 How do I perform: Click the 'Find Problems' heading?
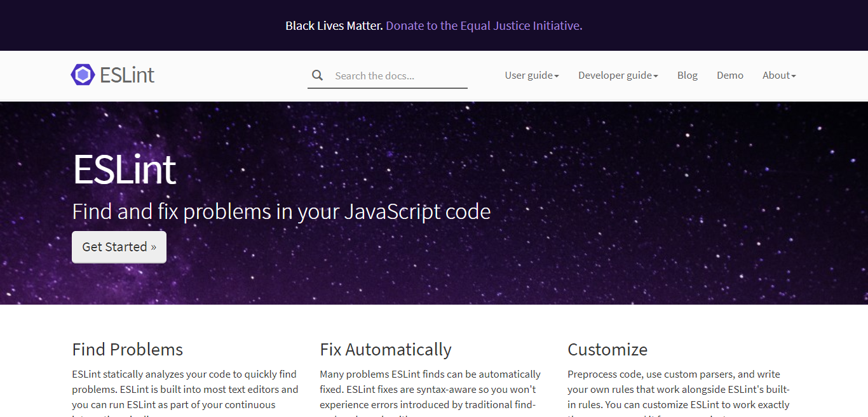pyautogui.click(x=128, y=350)
